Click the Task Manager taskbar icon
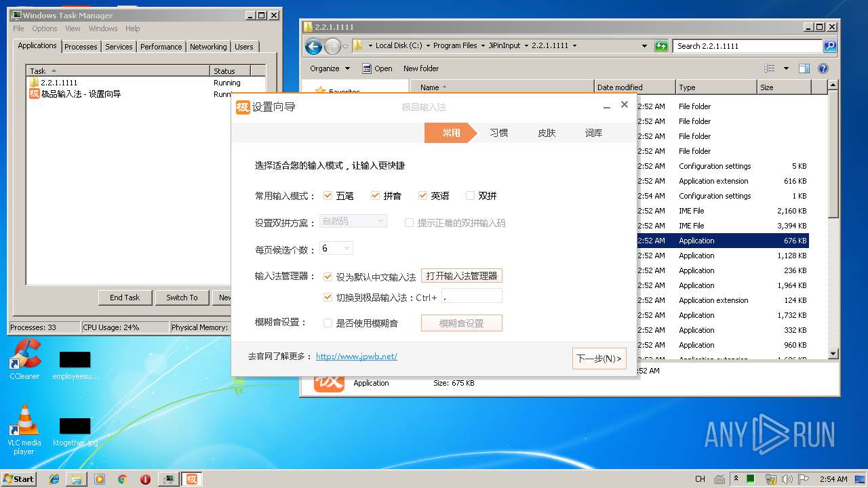Viewport: 868px width, 488px height. (x=169, y=479)
